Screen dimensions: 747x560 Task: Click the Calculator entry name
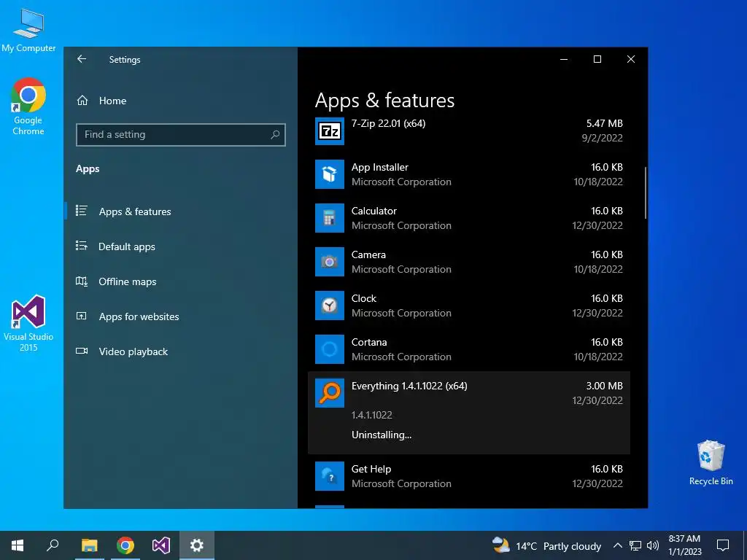pos(374,211)
